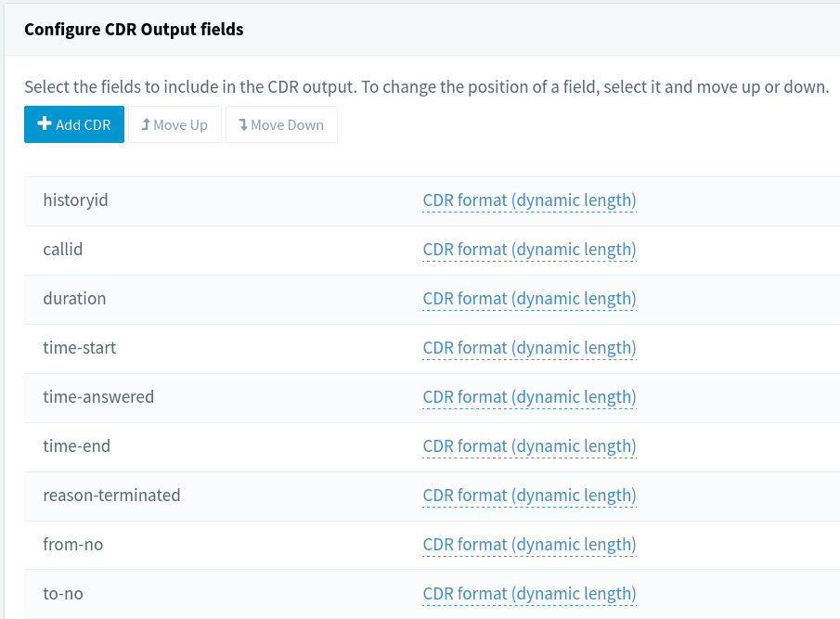Open CDR format link for callid
Viewport: 840px width, 619px height.
[x=529, y=249]
